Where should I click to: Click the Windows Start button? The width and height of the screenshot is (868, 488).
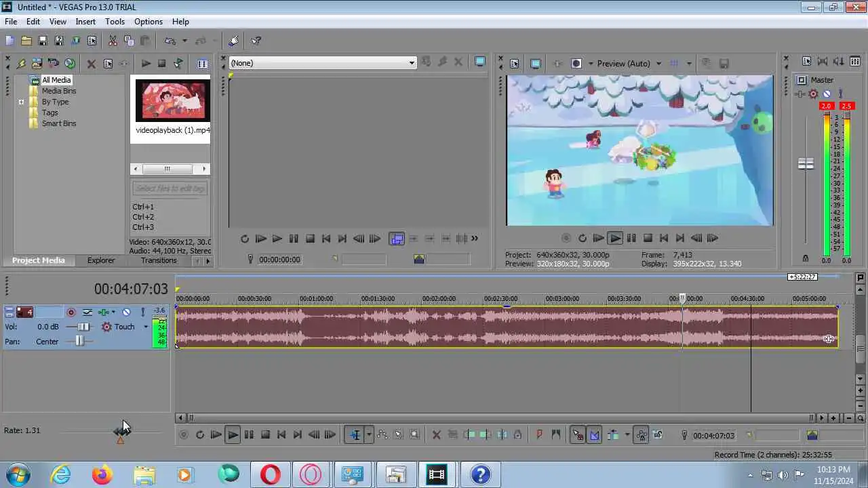(18, 474)
